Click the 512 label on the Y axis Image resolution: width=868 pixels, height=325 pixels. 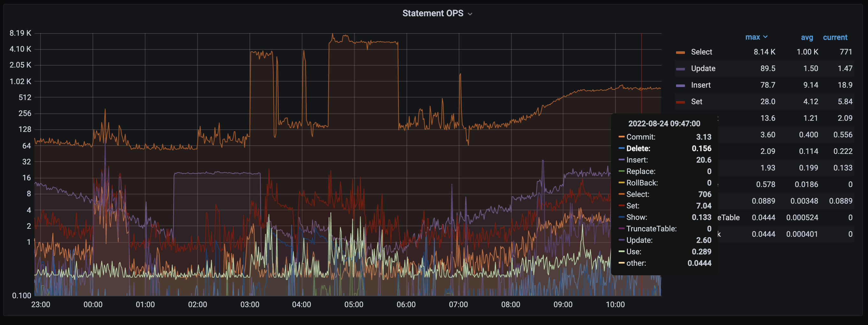click(25, 97)
